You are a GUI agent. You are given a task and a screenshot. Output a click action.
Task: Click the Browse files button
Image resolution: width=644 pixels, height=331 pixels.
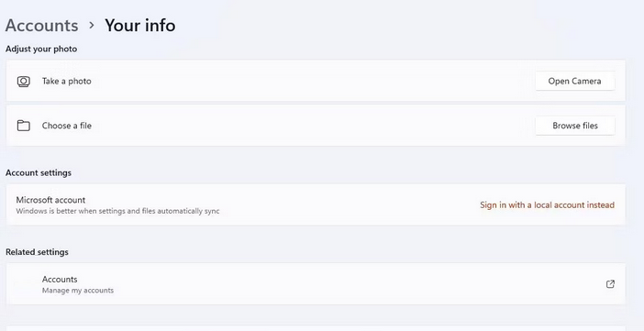[574, 126]
